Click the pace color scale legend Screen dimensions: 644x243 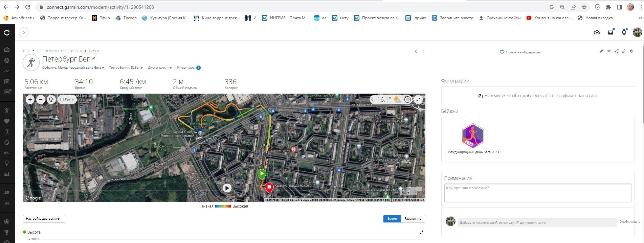point(223,206)
